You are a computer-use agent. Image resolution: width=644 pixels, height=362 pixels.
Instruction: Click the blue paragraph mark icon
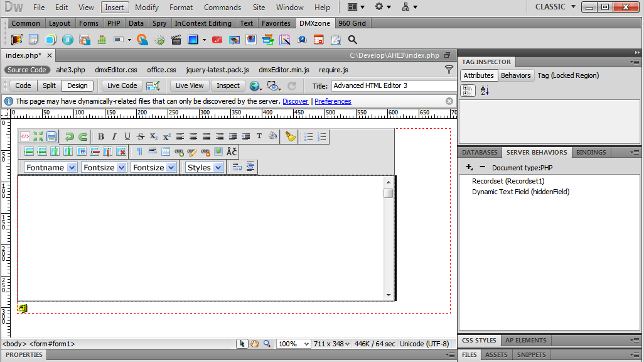click(x=139, y=152)
